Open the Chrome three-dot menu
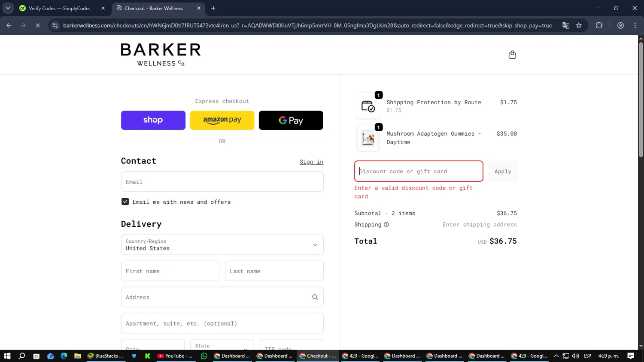 point(635,25)
